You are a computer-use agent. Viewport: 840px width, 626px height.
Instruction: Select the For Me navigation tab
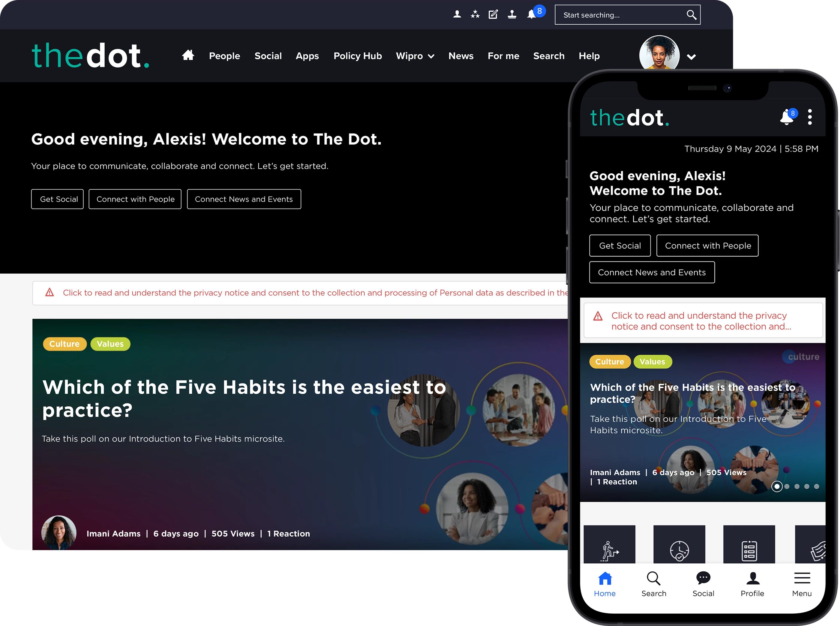[503, 56]
